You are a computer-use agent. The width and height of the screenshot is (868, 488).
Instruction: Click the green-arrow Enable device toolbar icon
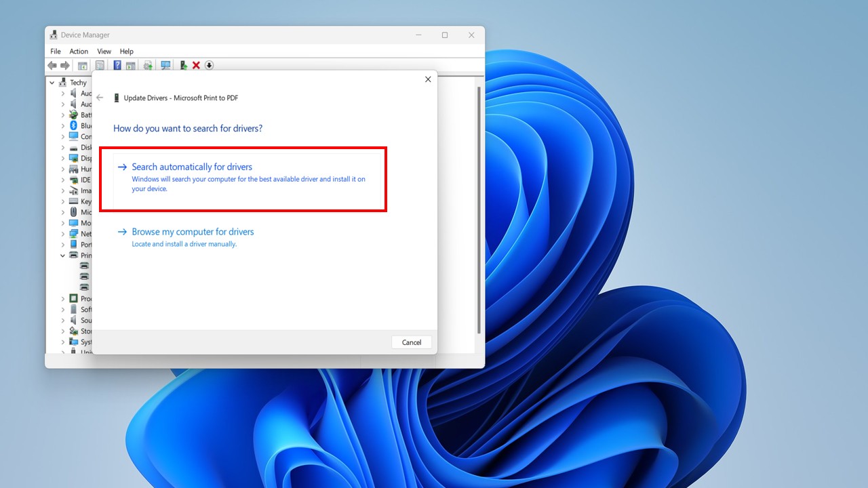(x=183, y=65)
